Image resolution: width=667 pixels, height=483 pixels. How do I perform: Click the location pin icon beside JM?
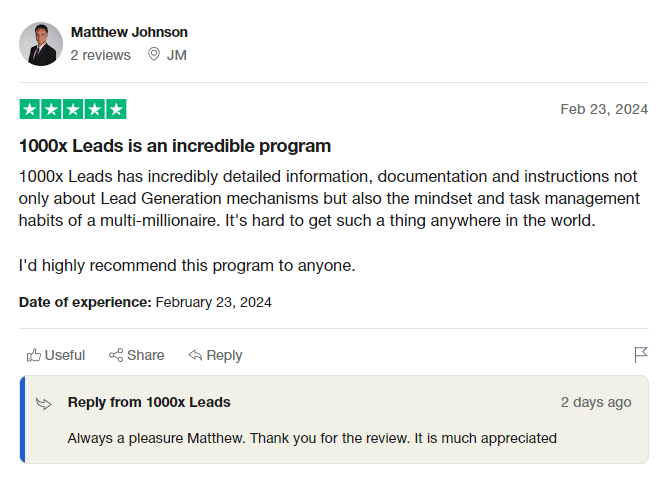154,55
